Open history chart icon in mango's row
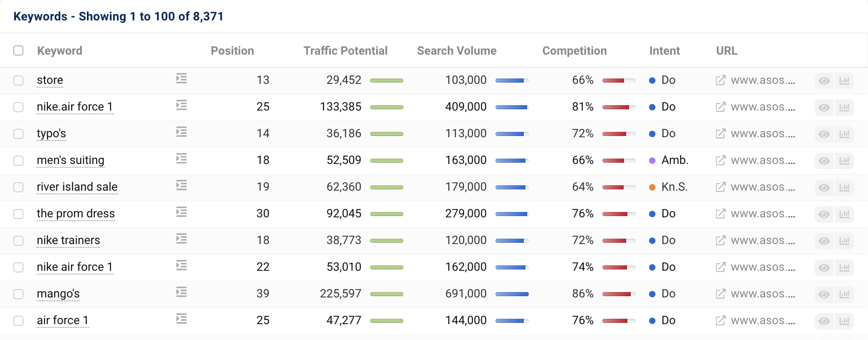This screenshot has width=868, height=340. (844, 294)
